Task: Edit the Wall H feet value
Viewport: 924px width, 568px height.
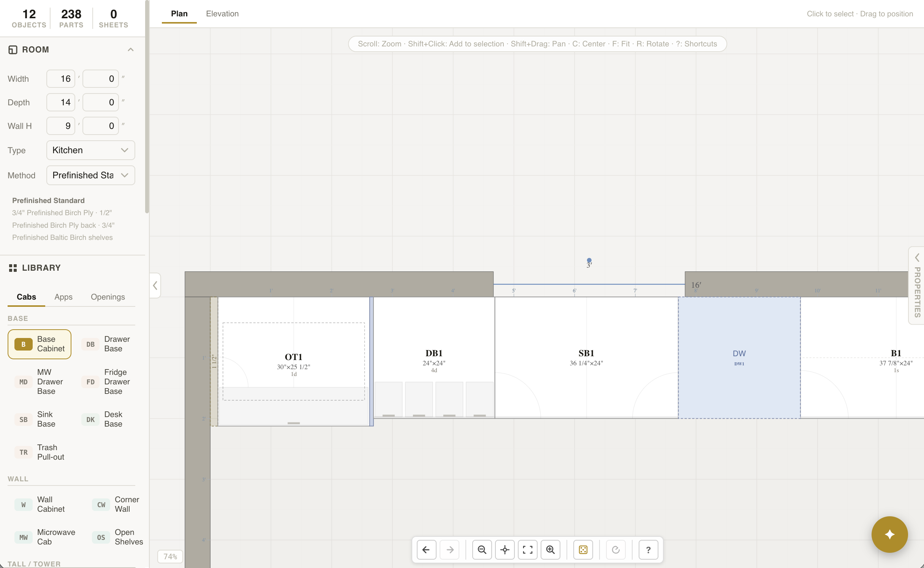Action: [x=60, y=125]
